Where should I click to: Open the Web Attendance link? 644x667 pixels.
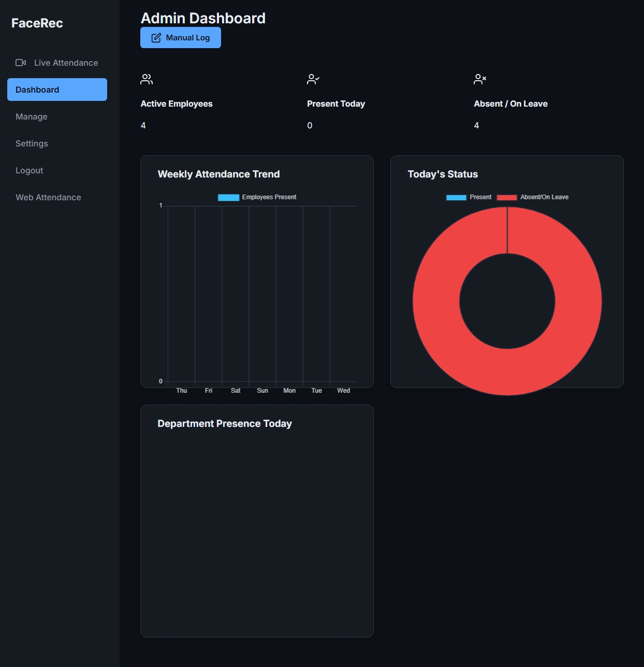(x=57, y=197)
